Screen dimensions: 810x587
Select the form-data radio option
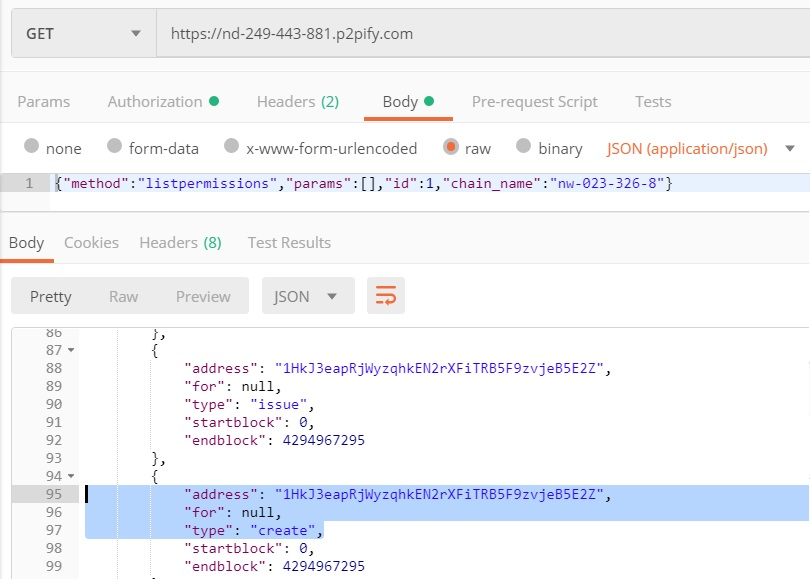tap(114, 146)
